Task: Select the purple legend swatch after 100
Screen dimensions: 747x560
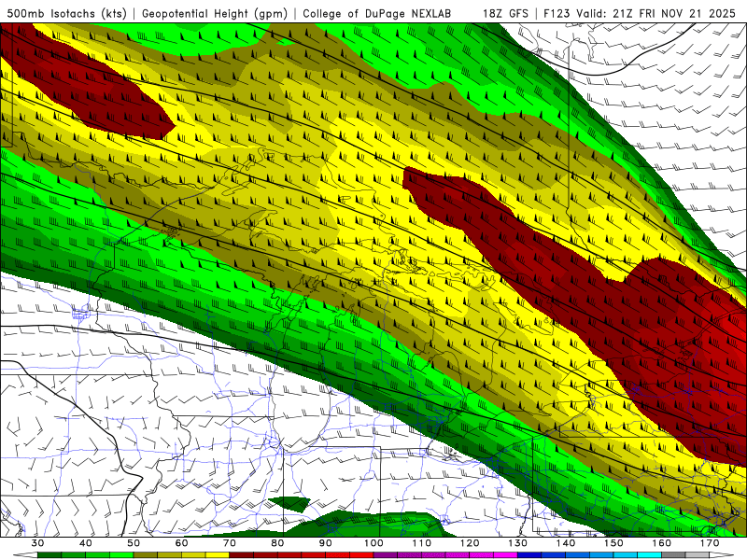Action: [386, 555]
